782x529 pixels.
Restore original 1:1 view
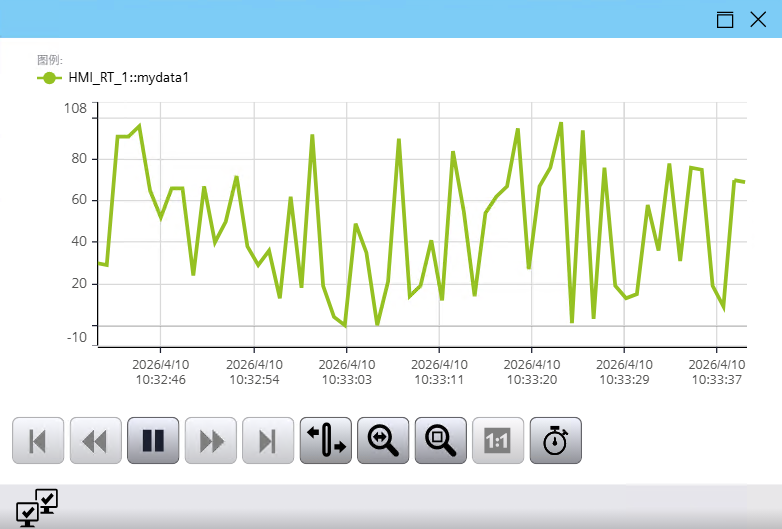pyautogui.click(x=498, y=441)
